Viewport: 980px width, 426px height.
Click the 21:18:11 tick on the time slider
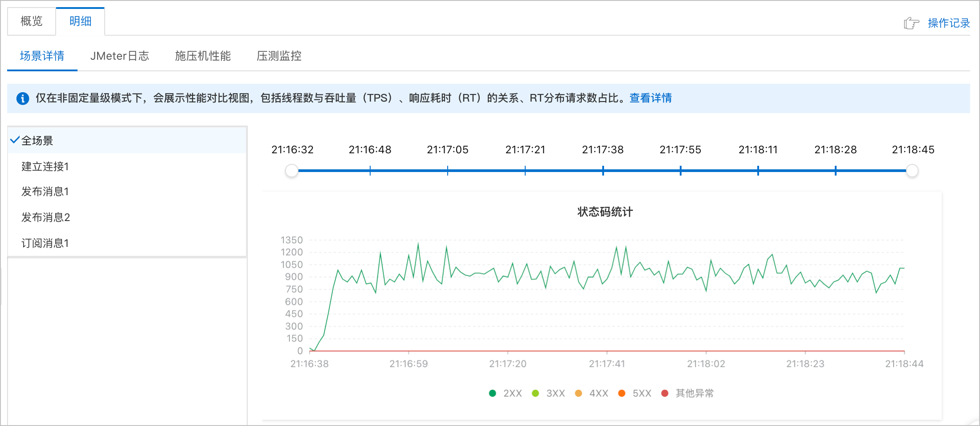758,171
